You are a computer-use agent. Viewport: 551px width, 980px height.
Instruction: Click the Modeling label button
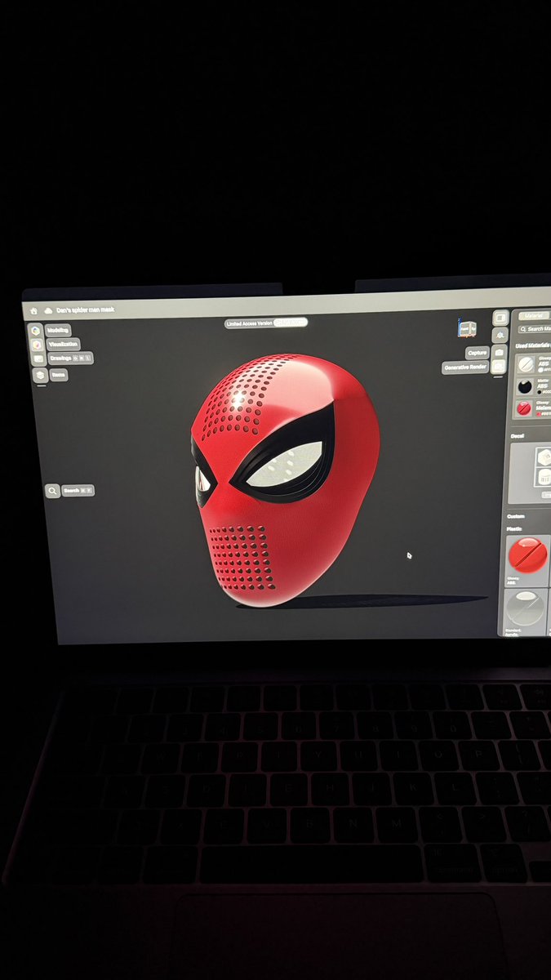[x=58, y=331]
